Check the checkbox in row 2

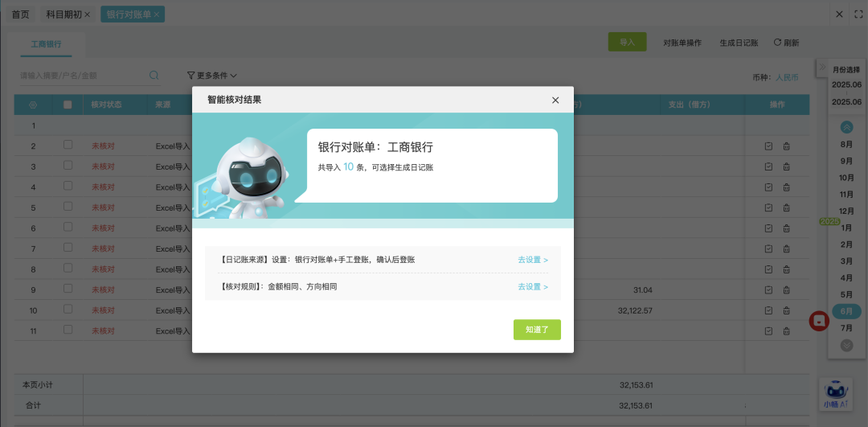pos(68,145)
